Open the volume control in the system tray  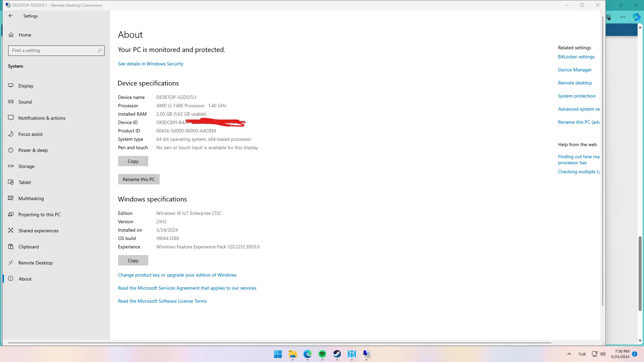(x=603, y=354)
